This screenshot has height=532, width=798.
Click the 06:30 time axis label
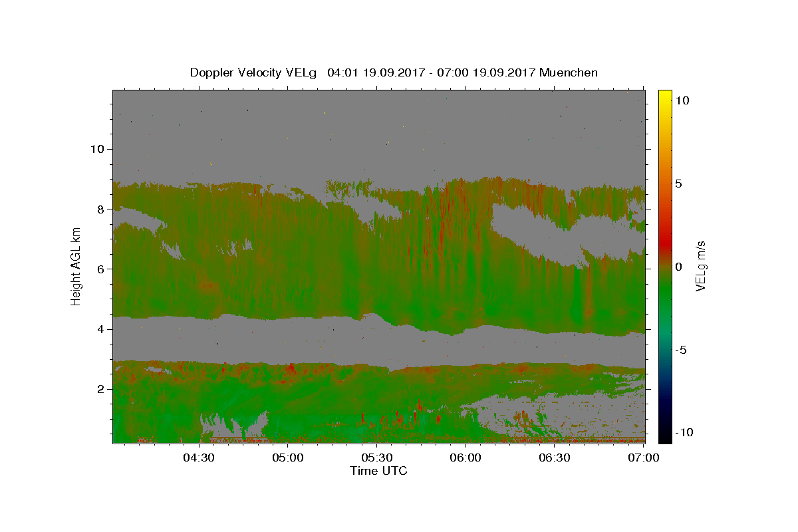[555, 458]
